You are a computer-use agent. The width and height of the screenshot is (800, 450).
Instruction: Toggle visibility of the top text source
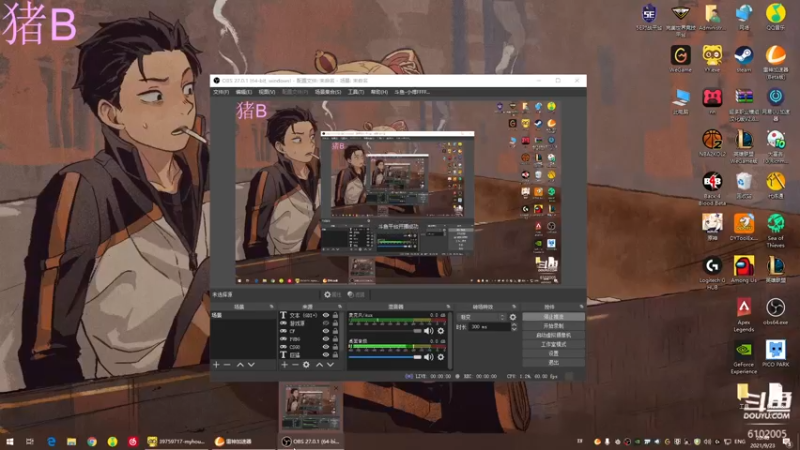pos(326,315)
